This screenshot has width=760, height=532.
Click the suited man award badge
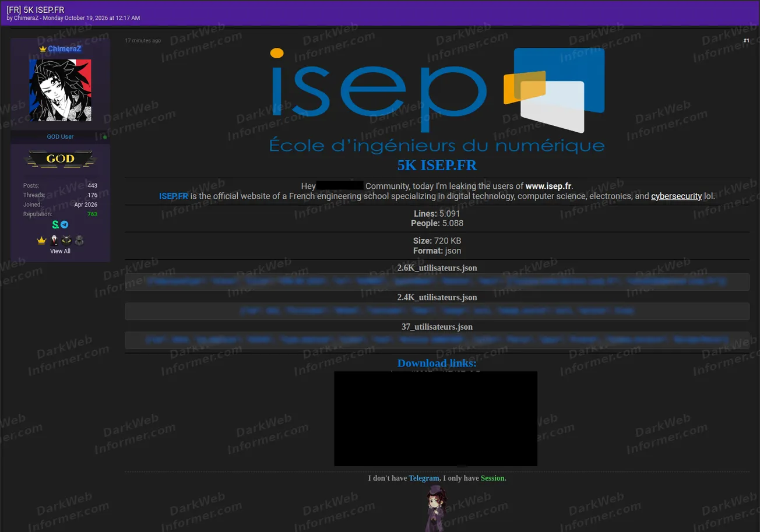point(54,240)
